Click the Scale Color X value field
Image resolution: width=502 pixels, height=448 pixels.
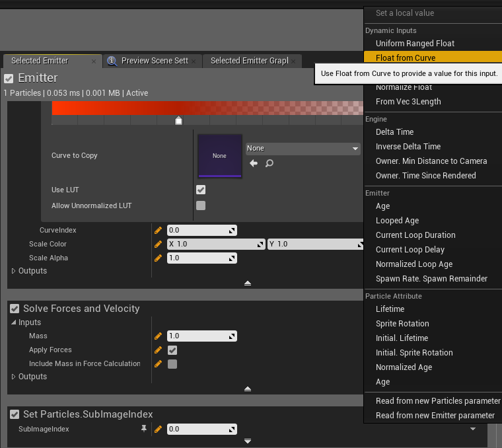click(216, 244)
